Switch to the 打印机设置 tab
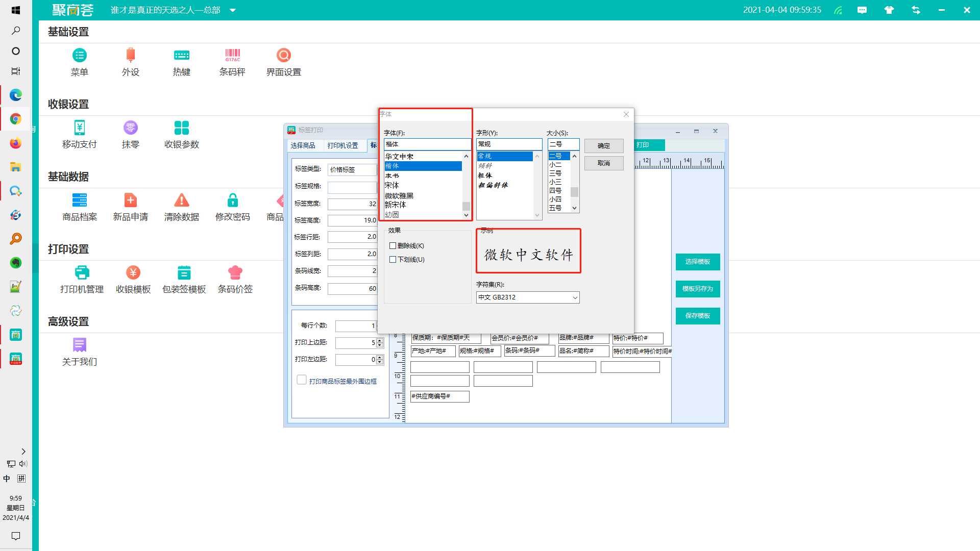Screen dimensions: 980x551 tap(342, 145)
